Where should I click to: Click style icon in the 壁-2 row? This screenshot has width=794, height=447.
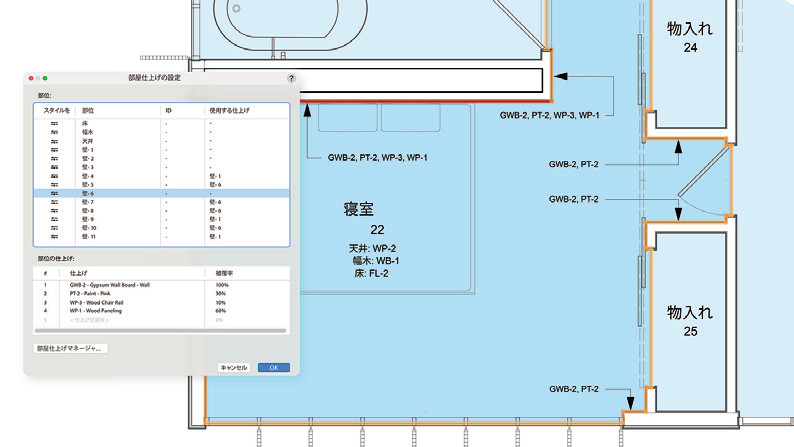point(54,158)
